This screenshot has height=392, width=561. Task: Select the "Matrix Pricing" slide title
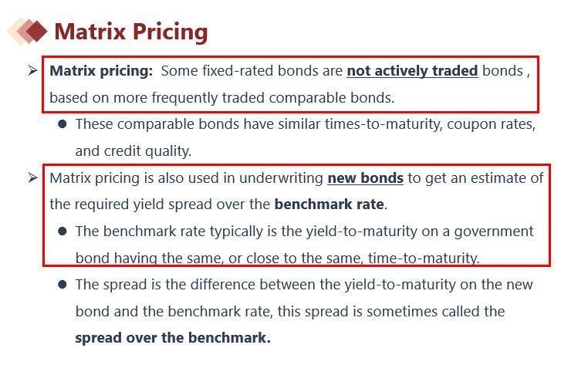131,32
